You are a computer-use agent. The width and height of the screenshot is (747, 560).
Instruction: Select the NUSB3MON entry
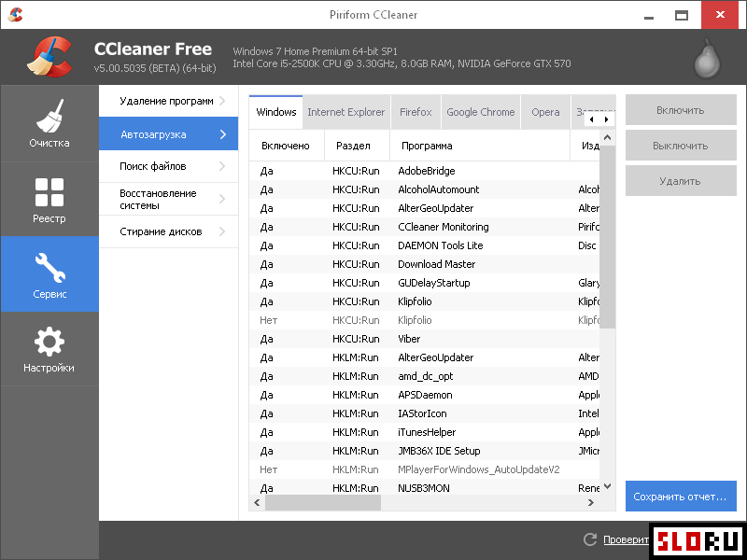(x=425, y=487)
